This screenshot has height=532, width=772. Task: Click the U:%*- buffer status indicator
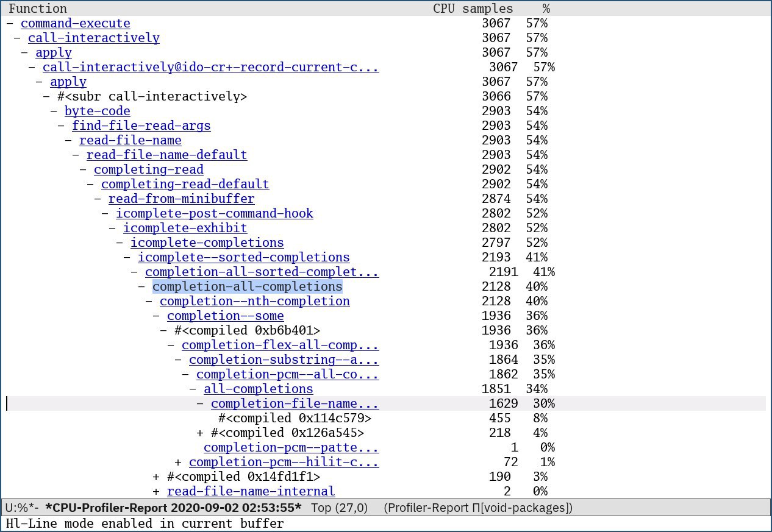pos(22,508)
